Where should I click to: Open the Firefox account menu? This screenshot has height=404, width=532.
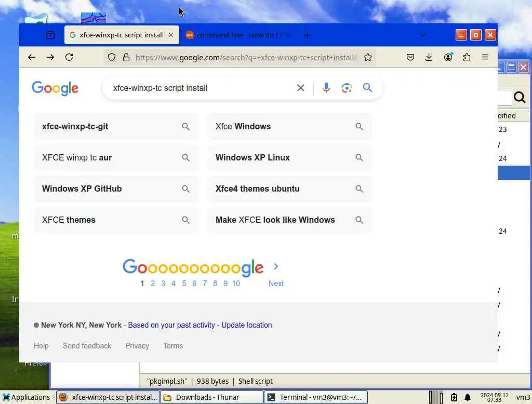click(x=448, y=57)
